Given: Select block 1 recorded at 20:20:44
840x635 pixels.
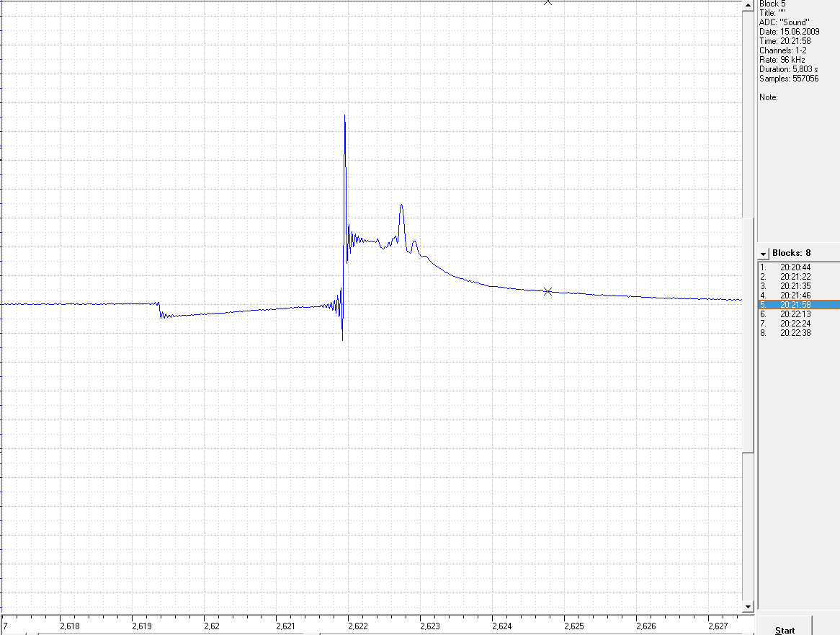Looking at the screenshot, I should [x=799, y=267].
